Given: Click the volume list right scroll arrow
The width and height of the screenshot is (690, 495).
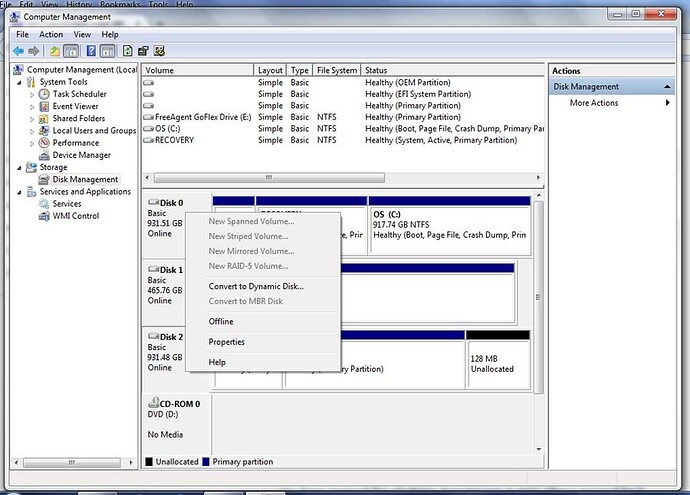Looking at the screenshot, I should tap(538, 178).
